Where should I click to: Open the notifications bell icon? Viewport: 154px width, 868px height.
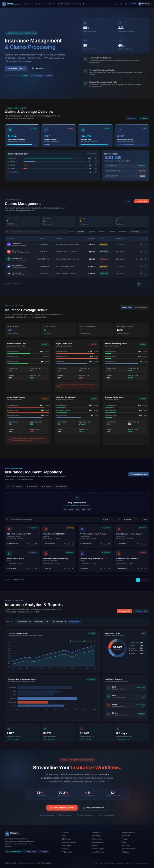(121, 4)
